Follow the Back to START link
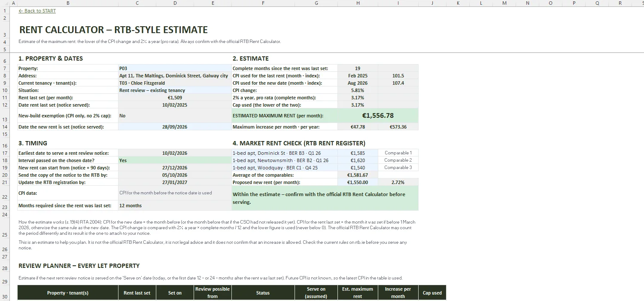Screen dimensions: 644x301 [x=37, y=11]
